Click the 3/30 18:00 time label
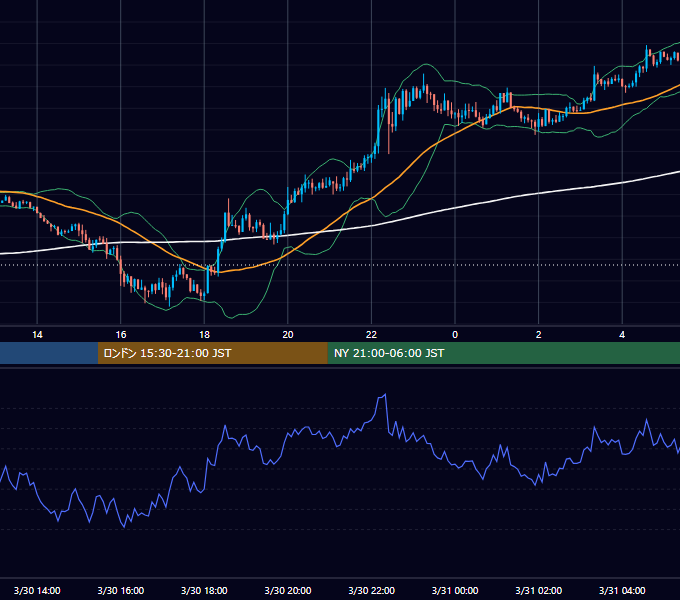Viewport: 680px width, 600px height. pyautogui.click(x=204, y=590)
